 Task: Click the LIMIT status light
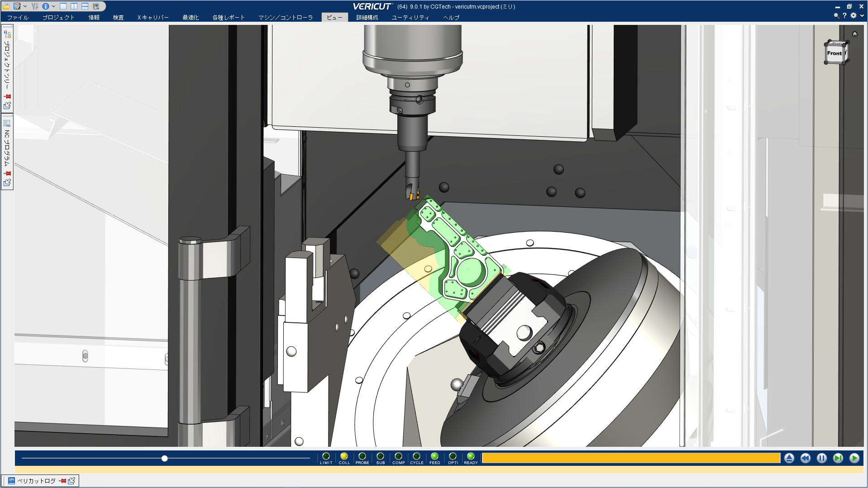(326, 456)
